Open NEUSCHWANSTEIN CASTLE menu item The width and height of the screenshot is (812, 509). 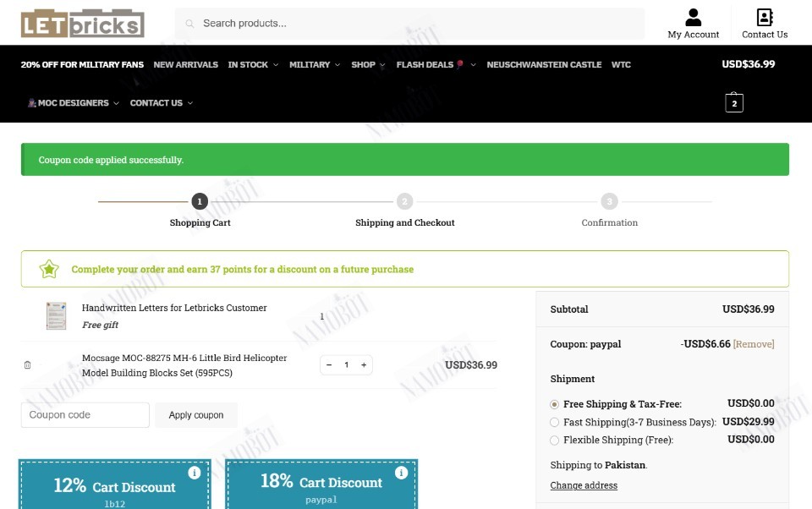tap(544, 65)
